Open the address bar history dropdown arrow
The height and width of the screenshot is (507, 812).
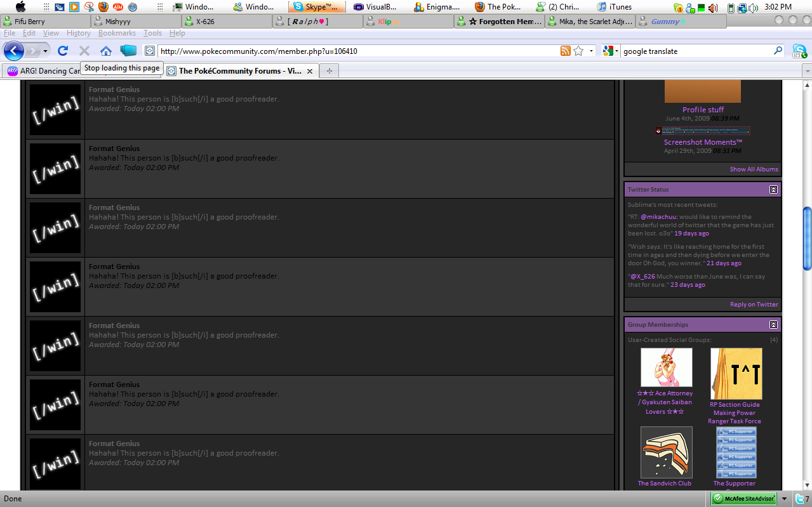tap(592, 51)
